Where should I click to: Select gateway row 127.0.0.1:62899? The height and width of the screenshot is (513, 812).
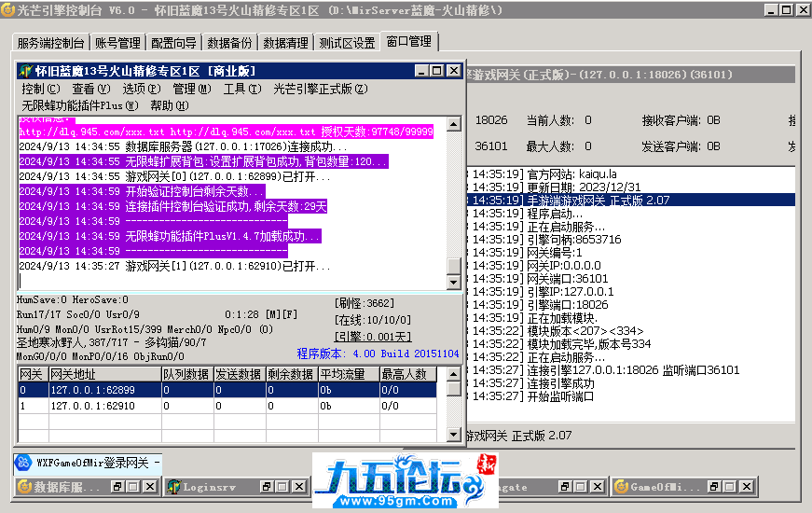coord(227,390)
